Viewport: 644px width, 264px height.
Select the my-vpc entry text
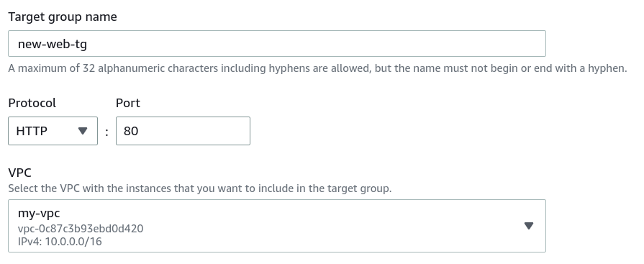click(39, 214)
